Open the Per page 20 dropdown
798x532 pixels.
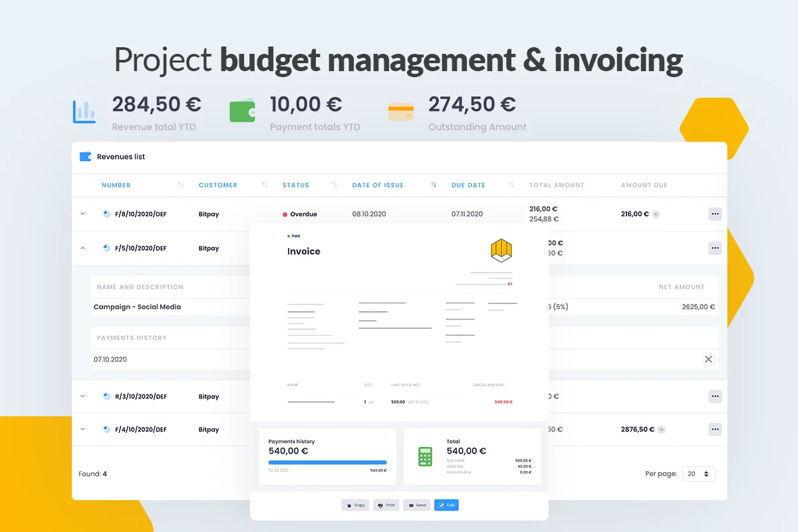coord(699,474)
